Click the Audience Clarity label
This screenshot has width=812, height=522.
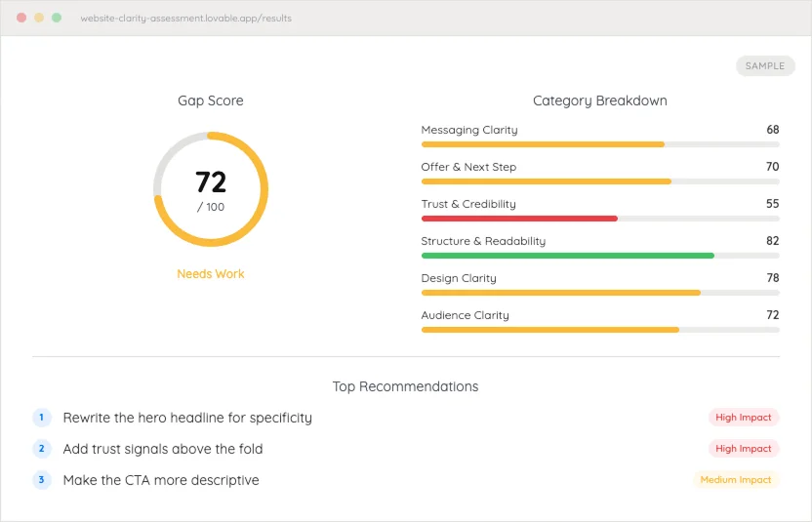[465, 315]
